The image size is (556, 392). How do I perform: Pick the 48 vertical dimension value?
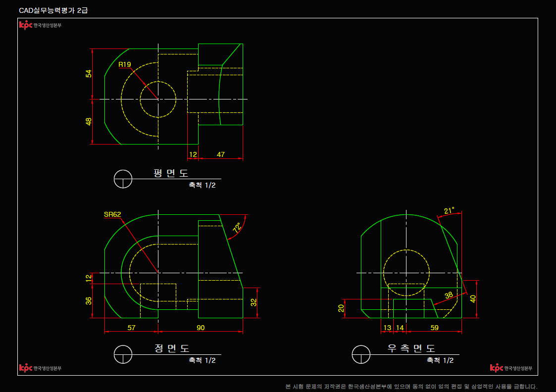click(x=88, y=122)
